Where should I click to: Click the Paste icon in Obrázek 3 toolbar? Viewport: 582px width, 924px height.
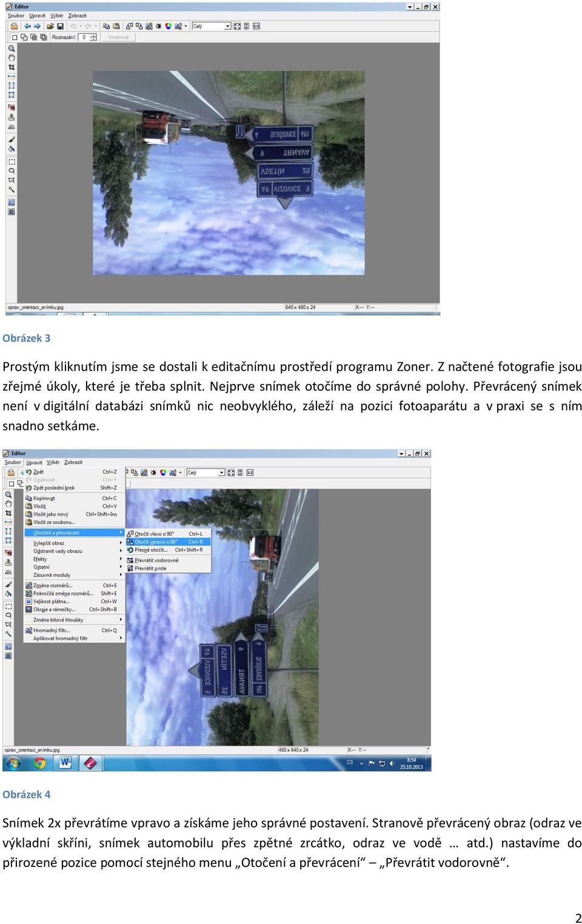tap(116, 26)
